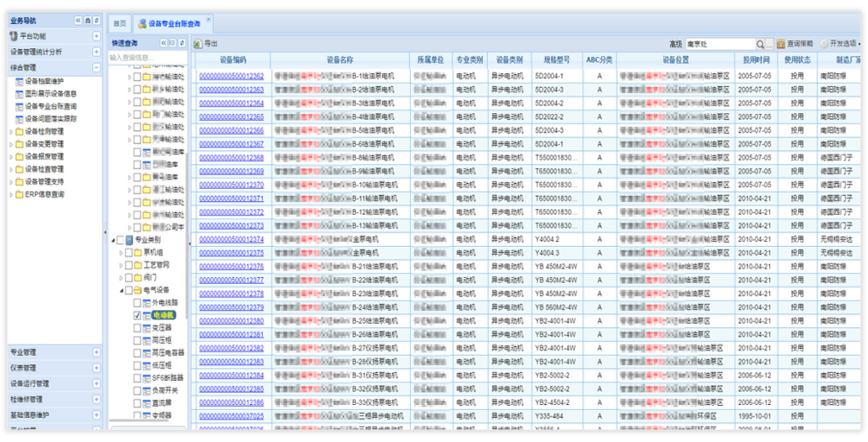The width and height of the screenshot is (868, 442).
Task: Open equipment link 00000000500012380
Action: 231,321
